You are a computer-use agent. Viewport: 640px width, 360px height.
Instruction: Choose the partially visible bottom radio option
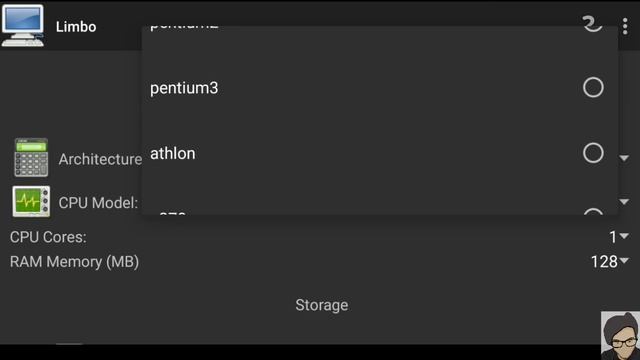[x=593, y=212]
